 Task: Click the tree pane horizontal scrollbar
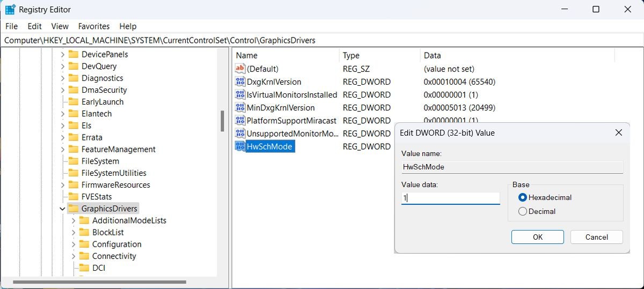click(100, 281)
